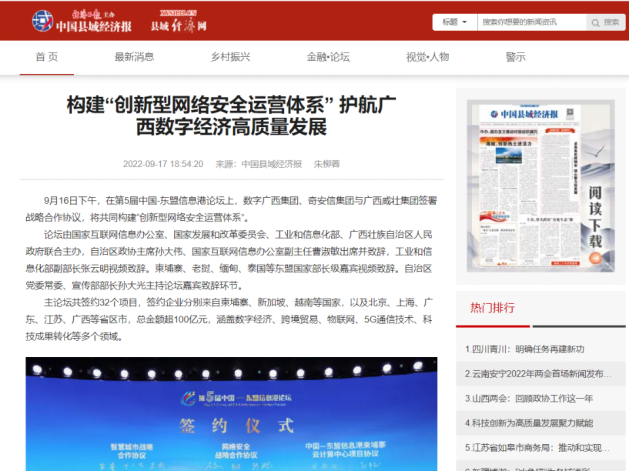
Task: Switch to 金融•论坛 section
Action: [x=328, y=57]
